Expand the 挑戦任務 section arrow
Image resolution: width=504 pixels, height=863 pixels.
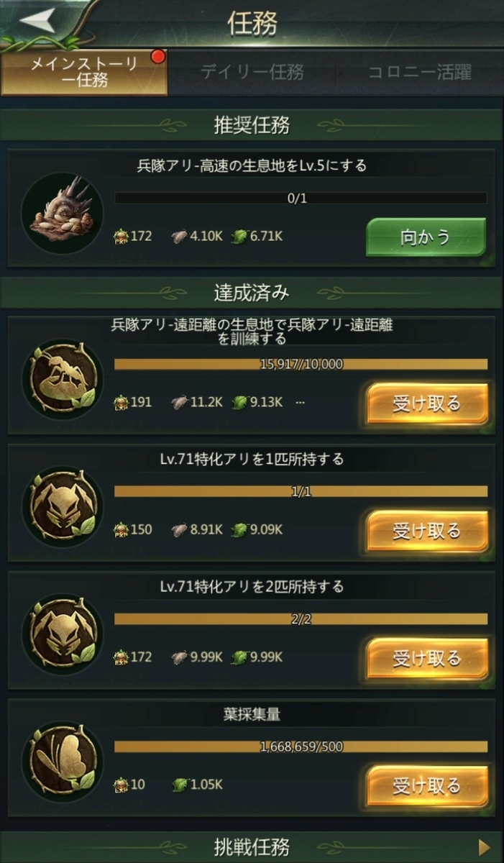[485, 846]
